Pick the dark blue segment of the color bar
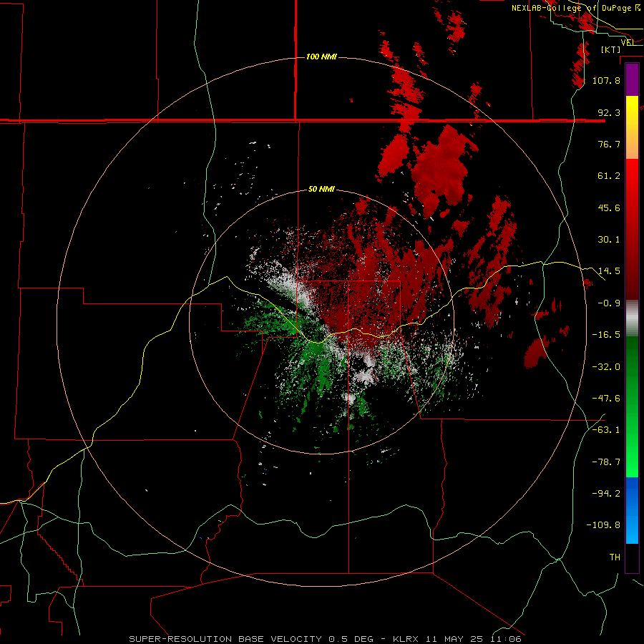This screenshot has height=644, width=644. 632,493
